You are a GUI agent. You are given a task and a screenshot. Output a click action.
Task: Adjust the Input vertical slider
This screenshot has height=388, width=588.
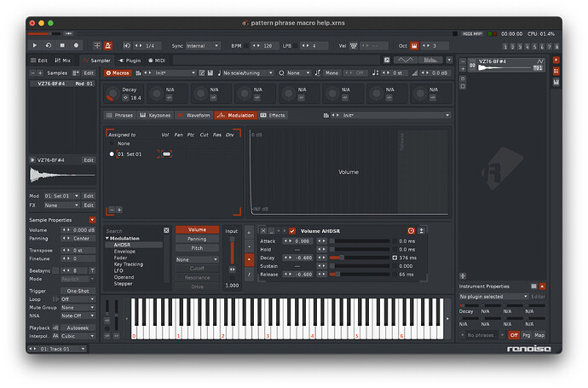point(232,251)
